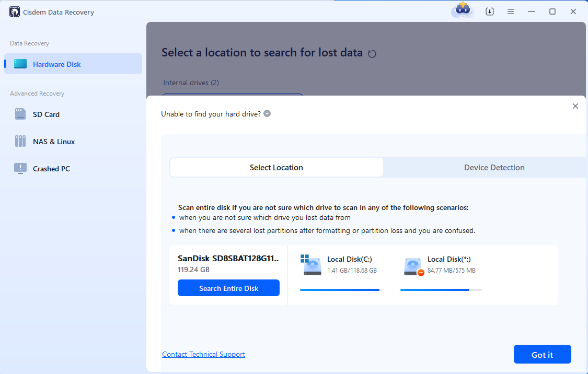Switch to the Device Detection tab
Viewport: 588px width, 374px height.
point(494,168)
